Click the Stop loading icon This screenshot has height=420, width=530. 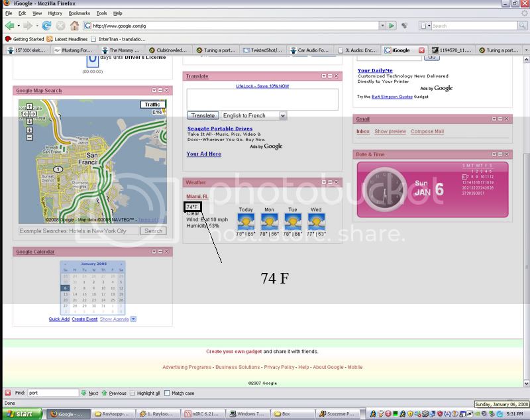pyautogui.click(x=60, y=26)
